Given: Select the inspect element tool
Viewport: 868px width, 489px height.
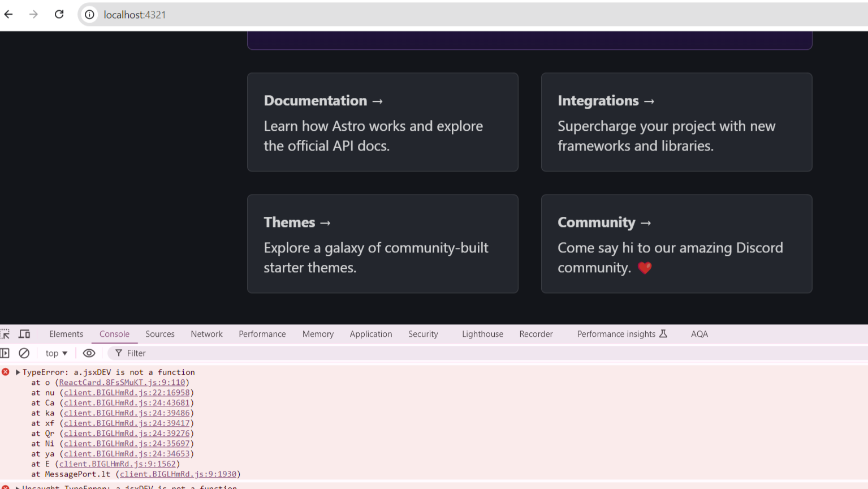Looking at the screenshot, I should coord(5,334).
